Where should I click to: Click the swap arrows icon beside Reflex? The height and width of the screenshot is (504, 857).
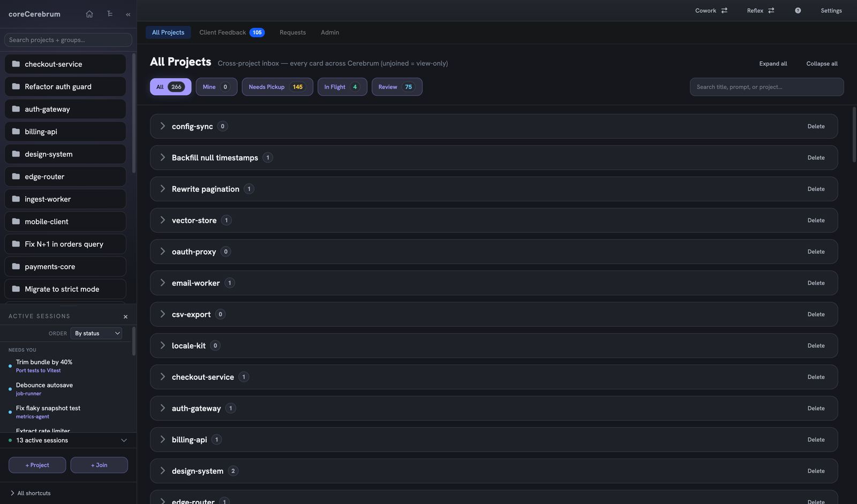(771, 11)
